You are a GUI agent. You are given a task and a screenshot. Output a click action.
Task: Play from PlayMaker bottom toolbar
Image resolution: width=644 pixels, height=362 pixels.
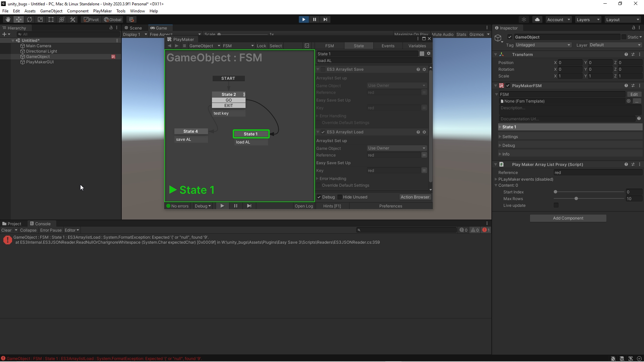222,206
